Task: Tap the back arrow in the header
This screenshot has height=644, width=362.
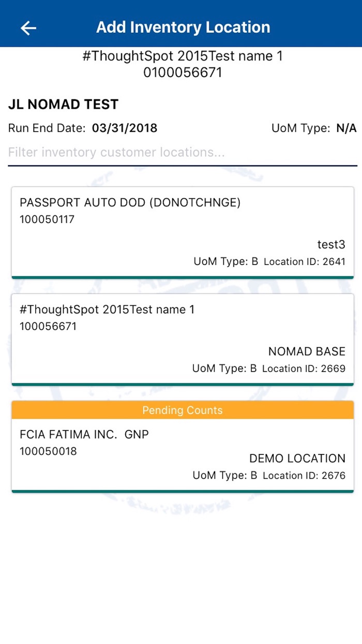Action: tap(28, 28)
